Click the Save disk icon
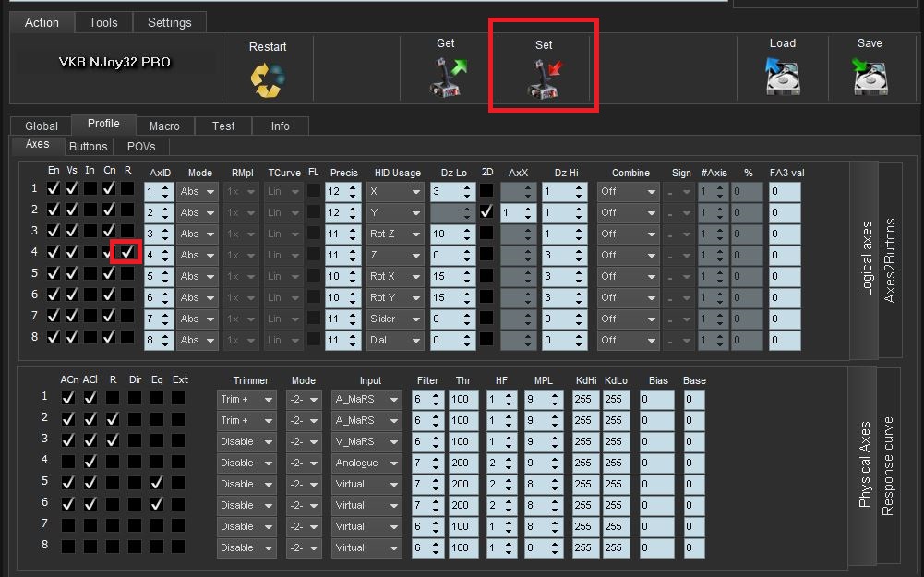Viewport: 924px width, 577px height. coord(870,77)
